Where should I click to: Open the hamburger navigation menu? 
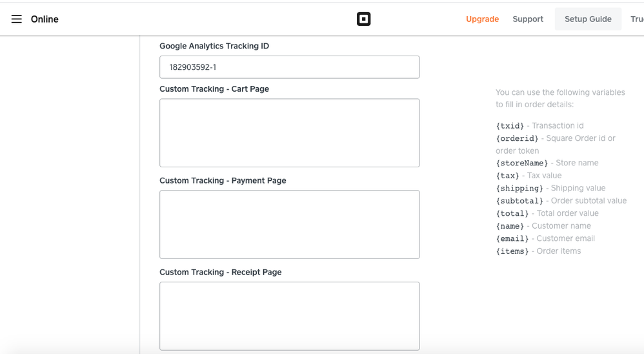coord(17,19)
